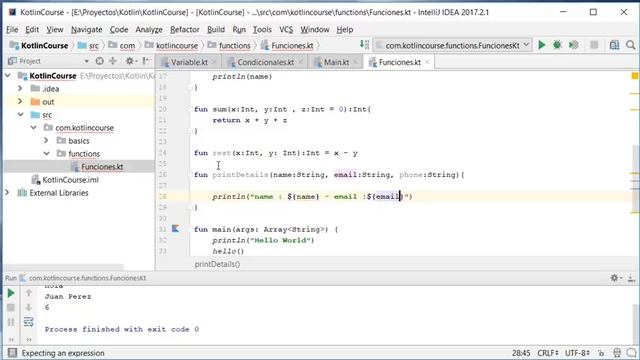Expand the basics package
Screen dimensions: 640x360
click(x=46, y=141)
